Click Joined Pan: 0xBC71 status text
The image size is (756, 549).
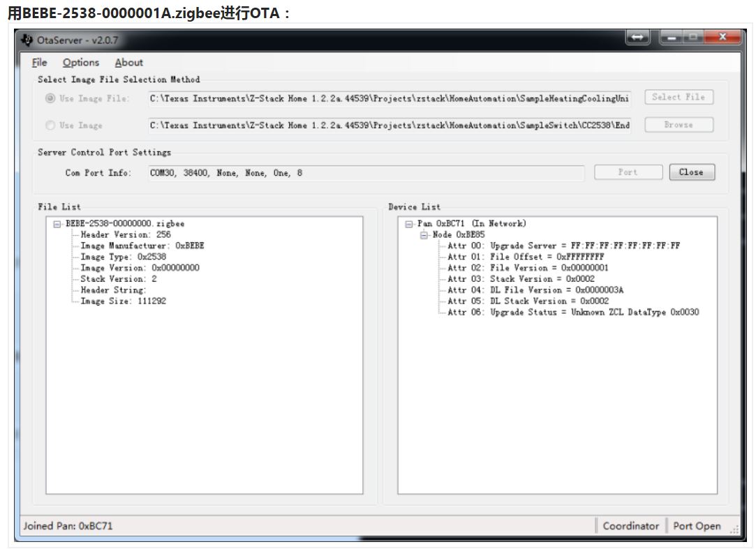(68, 526)
